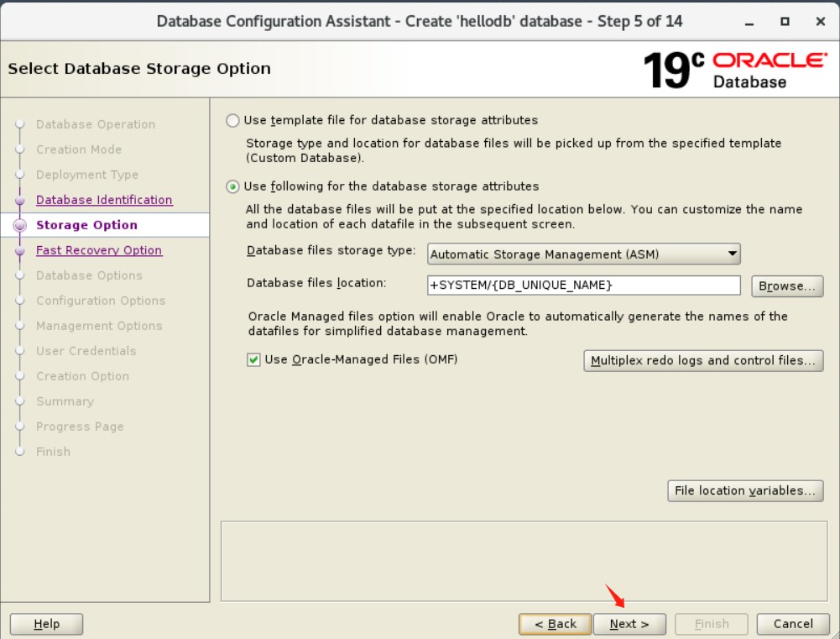Select the Storage Option step

(x=86, y=225)
